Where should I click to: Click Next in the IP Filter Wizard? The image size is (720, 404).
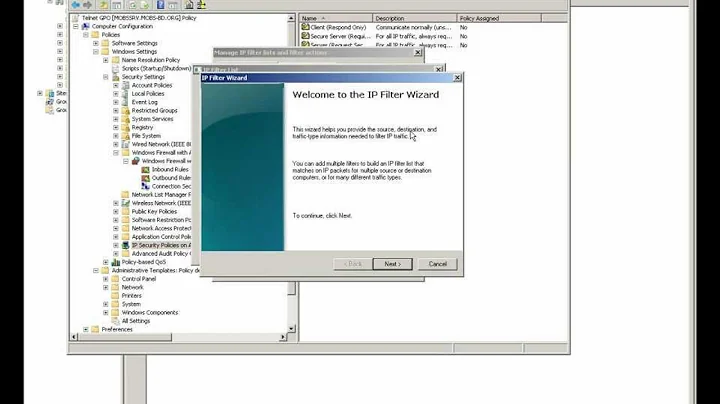point(393,264)
